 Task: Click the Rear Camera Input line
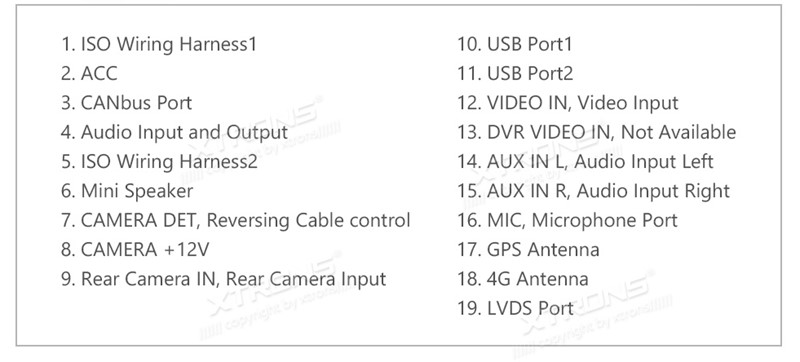tap(223, 279)
